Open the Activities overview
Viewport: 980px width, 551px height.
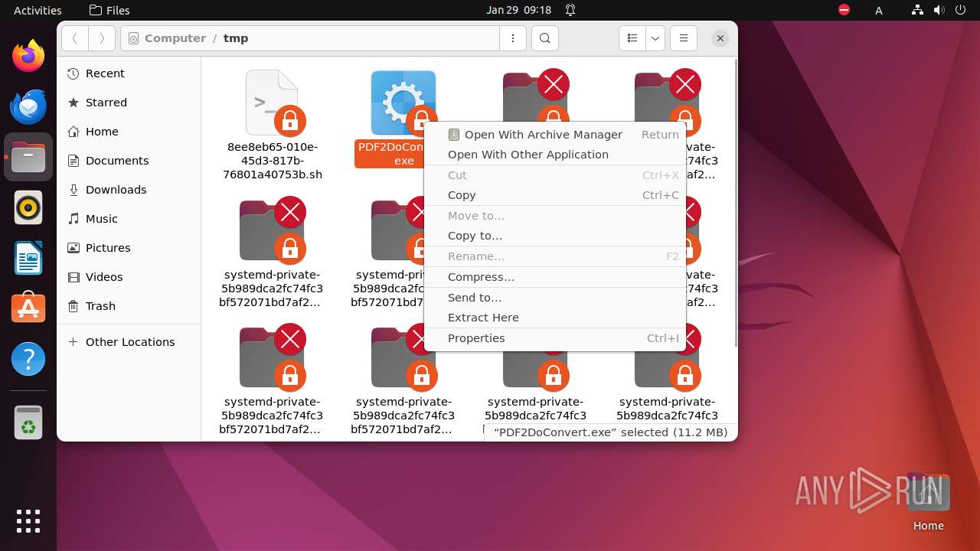tap(38, 10)
